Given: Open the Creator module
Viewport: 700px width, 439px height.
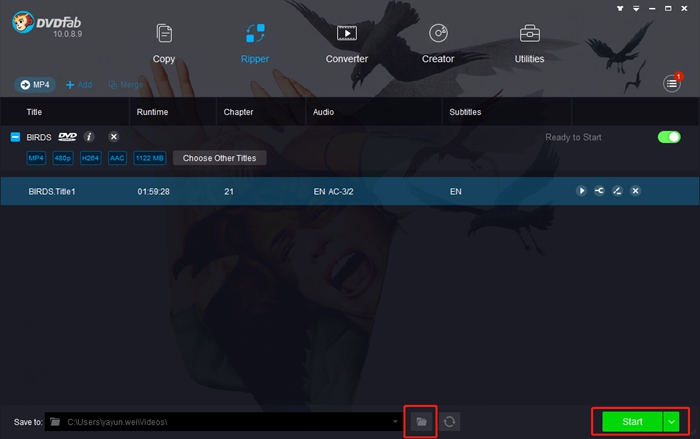Looking at the screenshot, I should coord(438,44).
